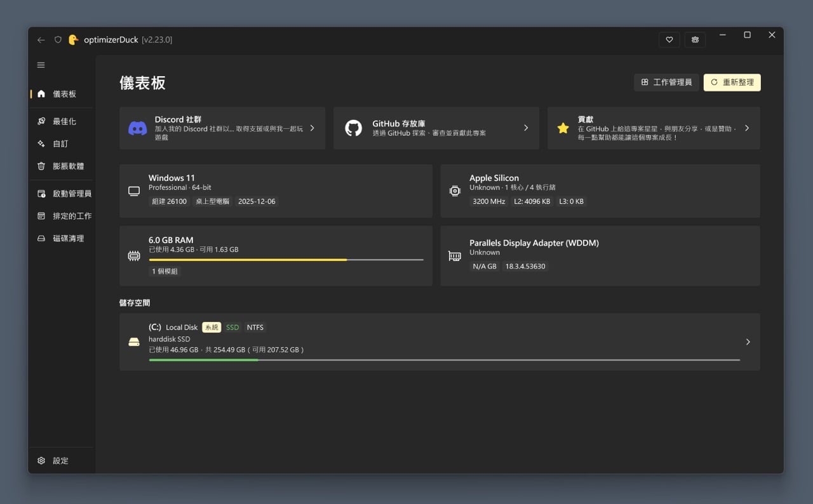Screen dimensions: 813x504
Task: Open the 儀表板 dashboard page
Action: click(62, 94)
